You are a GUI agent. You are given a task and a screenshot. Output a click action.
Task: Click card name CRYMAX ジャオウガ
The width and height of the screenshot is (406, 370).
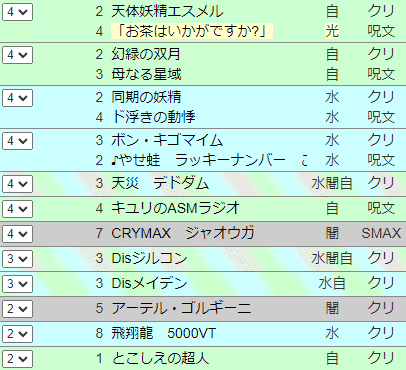click(183, 233)
